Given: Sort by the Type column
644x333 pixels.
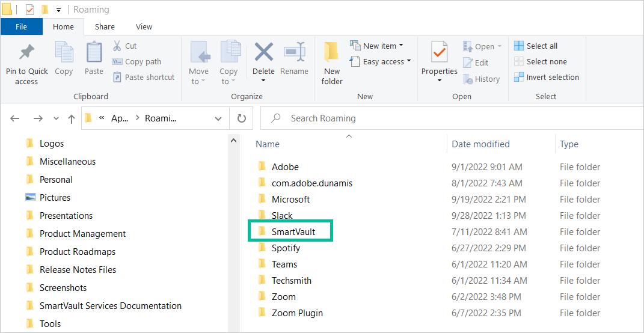Looking at the screenshot, I should (x=569, y=144).
